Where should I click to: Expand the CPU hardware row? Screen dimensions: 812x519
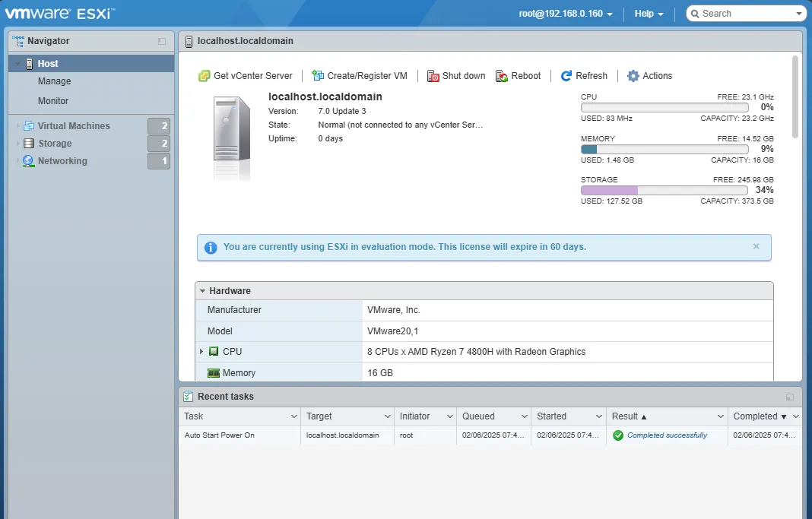point(201,352)
